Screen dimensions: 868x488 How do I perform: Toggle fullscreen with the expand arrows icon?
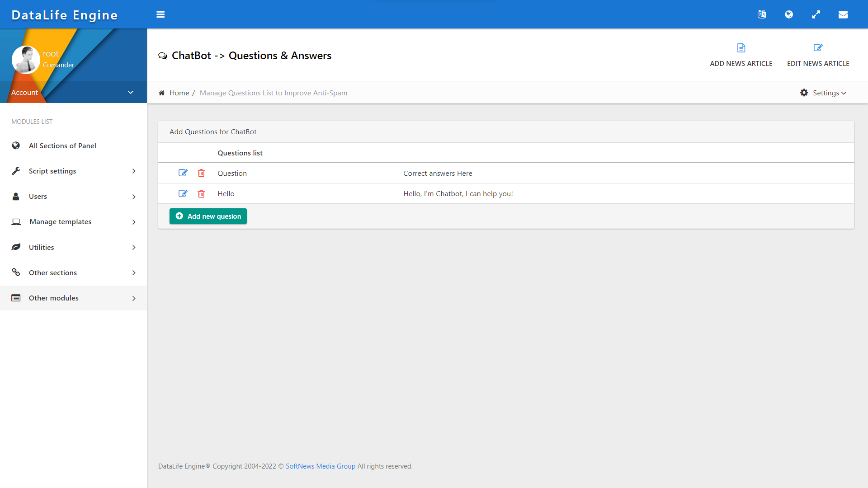(x=816, y=14)
